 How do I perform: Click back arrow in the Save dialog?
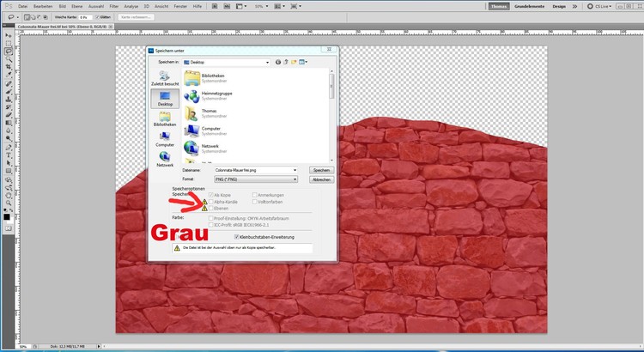coord(278,62)
